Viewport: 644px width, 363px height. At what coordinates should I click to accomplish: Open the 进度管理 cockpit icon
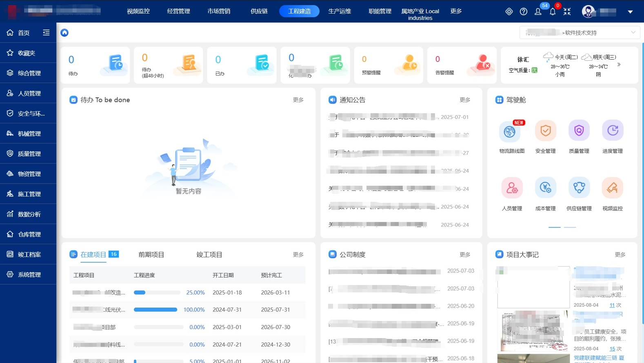coord(612,131)
